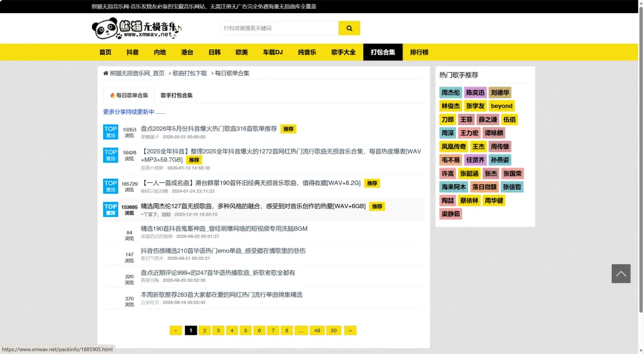Open post 精选190首抖音鬼畜神曲
Image resolution: width=644 pixels, height=354 pixels.
[x=224, y=228]
